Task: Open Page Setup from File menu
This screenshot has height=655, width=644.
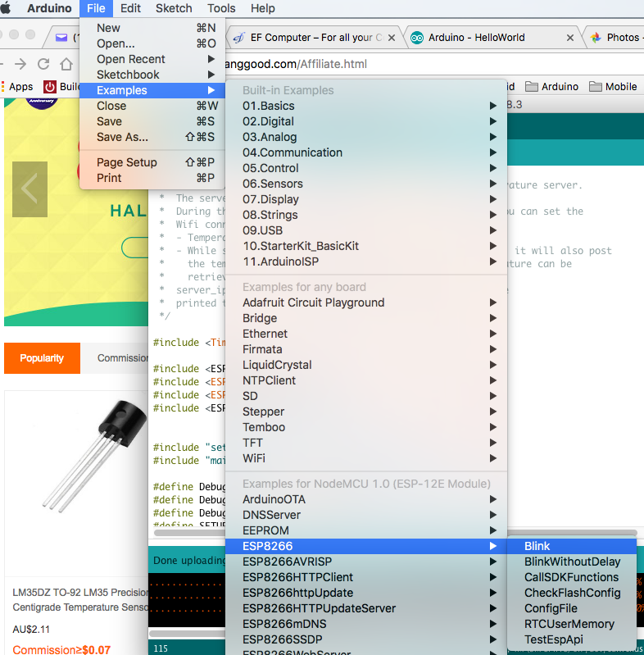Action: click(x=152, y=162)
